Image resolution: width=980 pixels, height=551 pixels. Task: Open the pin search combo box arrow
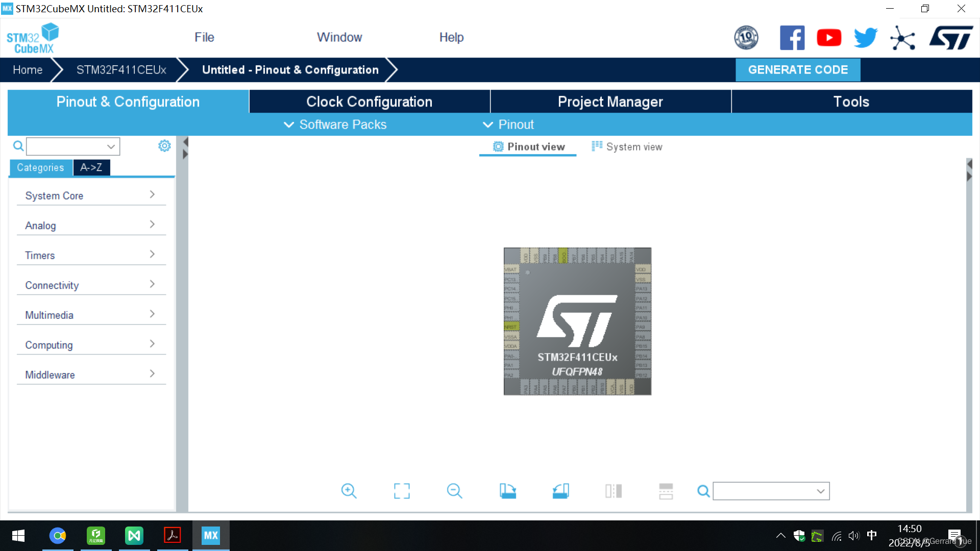pyautogui.click(x=820, y=491)
